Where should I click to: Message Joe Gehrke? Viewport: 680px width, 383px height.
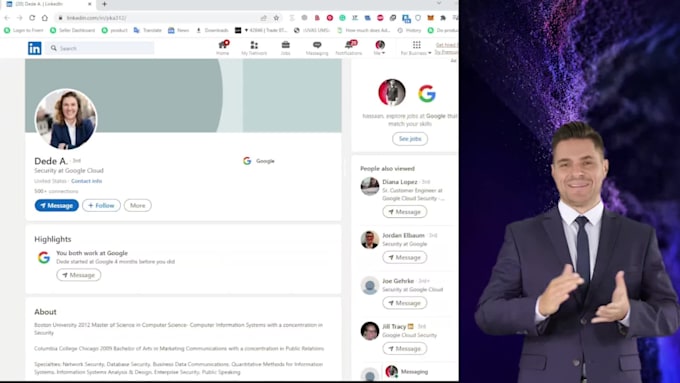tap(405, 303)
